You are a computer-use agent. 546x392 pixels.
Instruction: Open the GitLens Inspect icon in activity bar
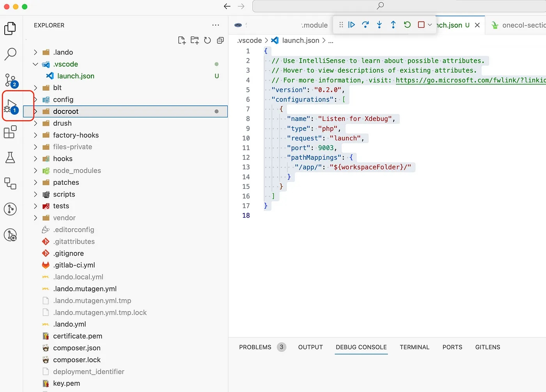click(x=10, y=235)
